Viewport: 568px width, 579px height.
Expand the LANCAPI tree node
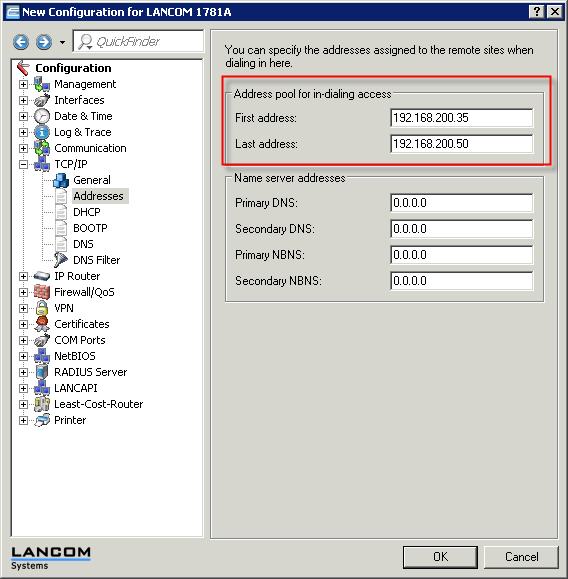(23, 388)
